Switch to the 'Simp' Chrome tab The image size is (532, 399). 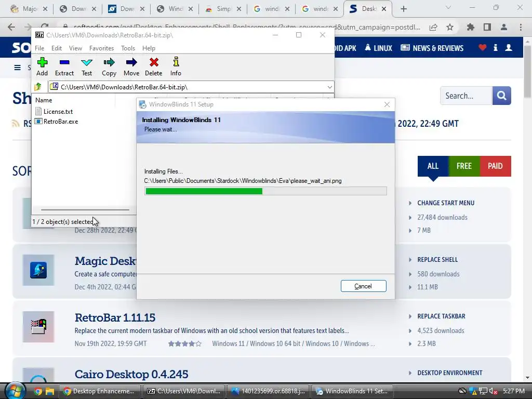coord(223,9)
